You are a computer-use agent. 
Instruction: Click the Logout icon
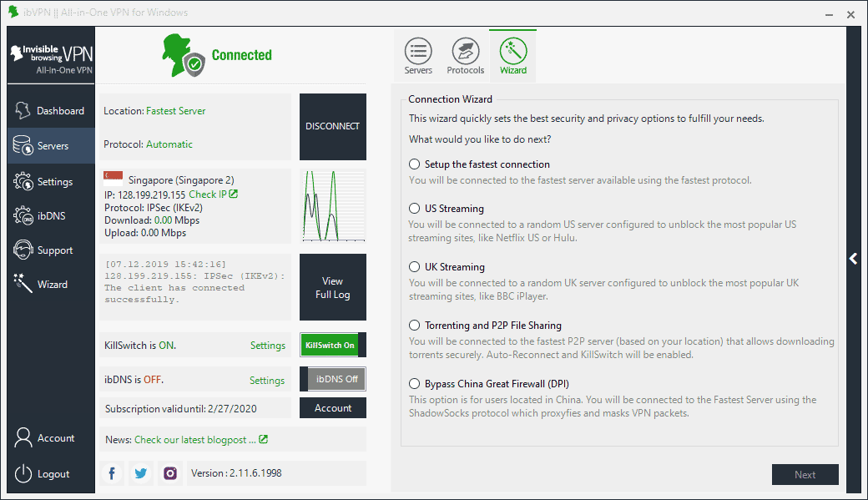23,473
